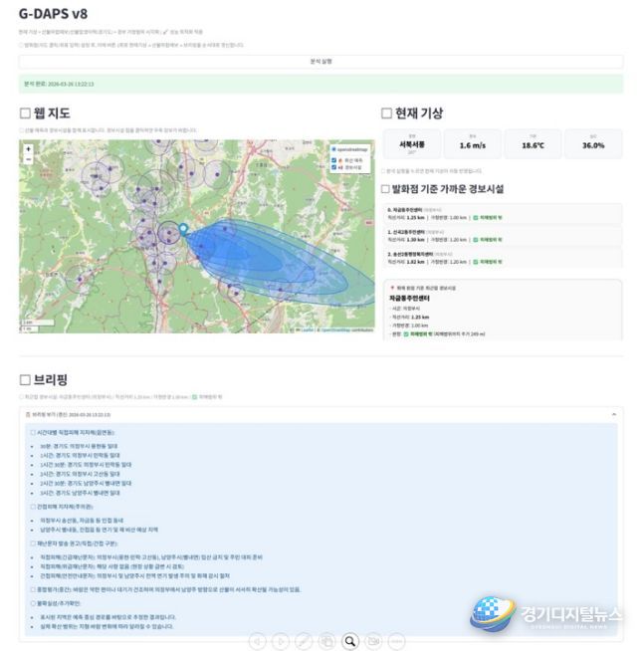Toggle the 경보시설 map layer checkbox
The height and width of the screenshot is (651, 644).
click(334, 167)
